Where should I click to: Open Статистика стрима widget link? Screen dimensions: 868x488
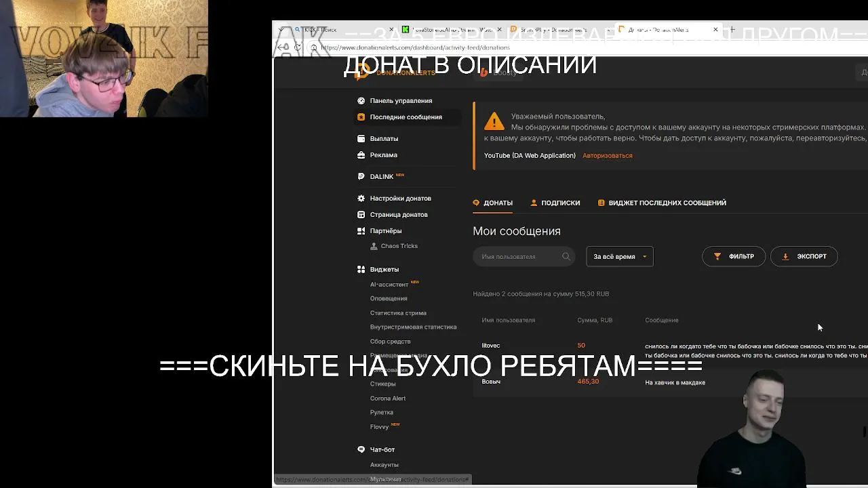[398, 313]
